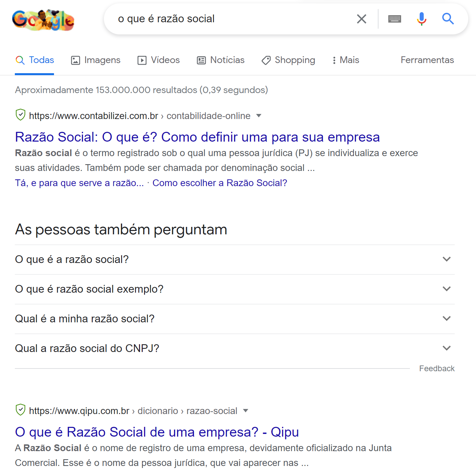Switch to the Todas tab
The height and width of the screenshot is (470, 476).
(34, 60)
